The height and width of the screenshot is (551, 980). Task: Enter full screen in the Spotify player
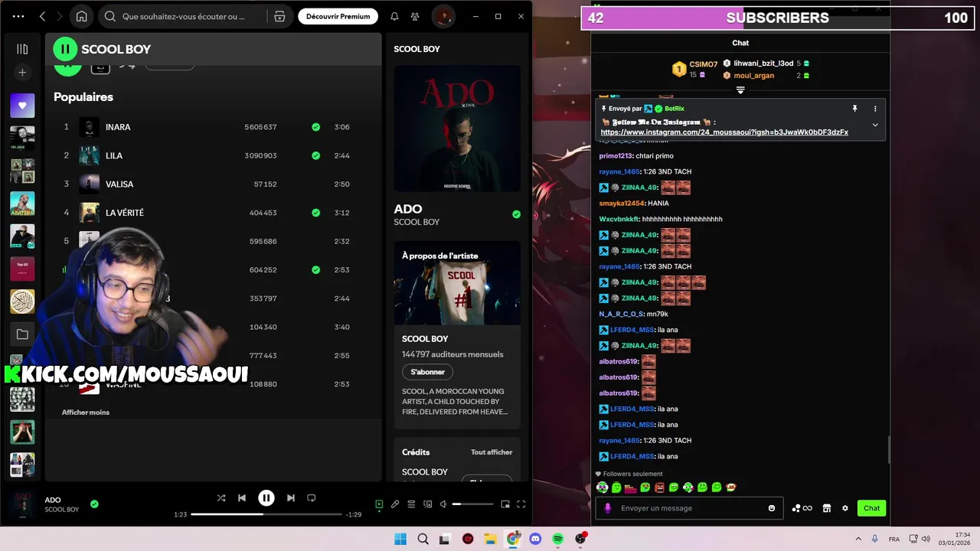pos(521,504)
